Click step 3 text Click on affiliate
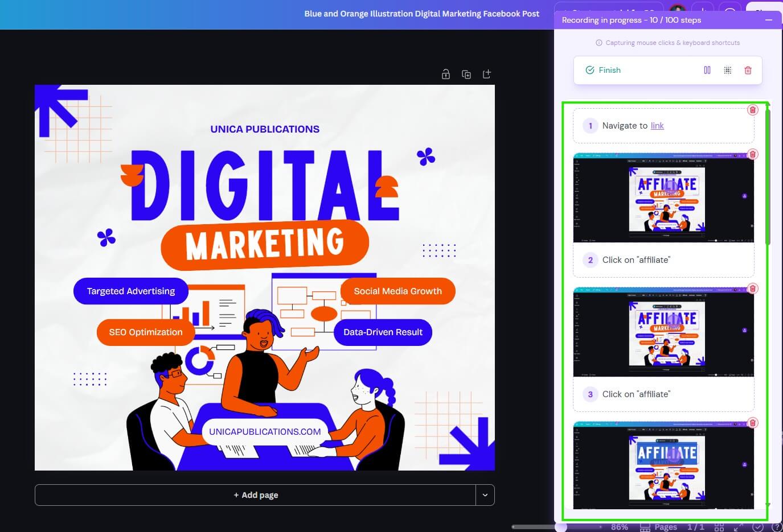 [x=636, y=394]
